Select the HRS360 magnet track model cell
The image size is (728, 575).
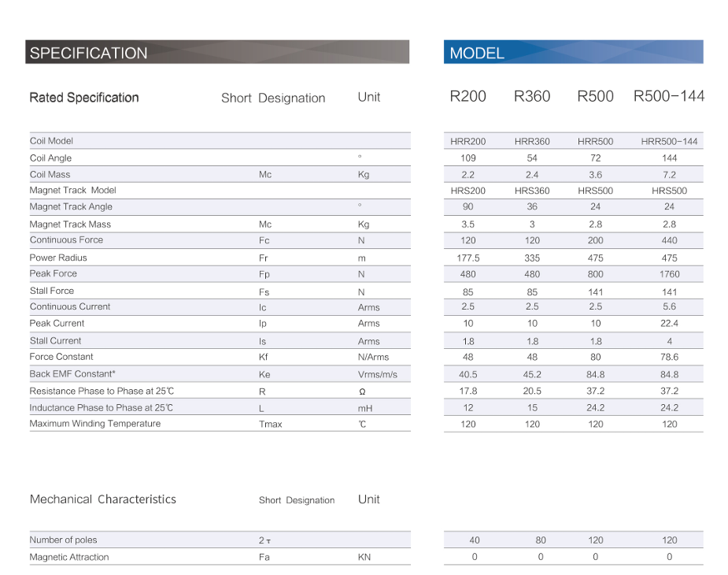[x=532, y=191]
